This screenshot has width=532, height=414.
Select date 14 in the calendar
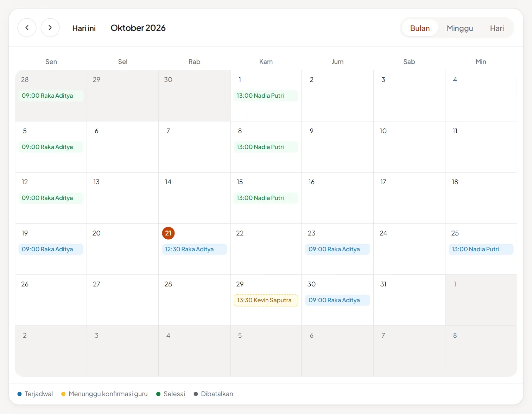click(x=168, y=182)
